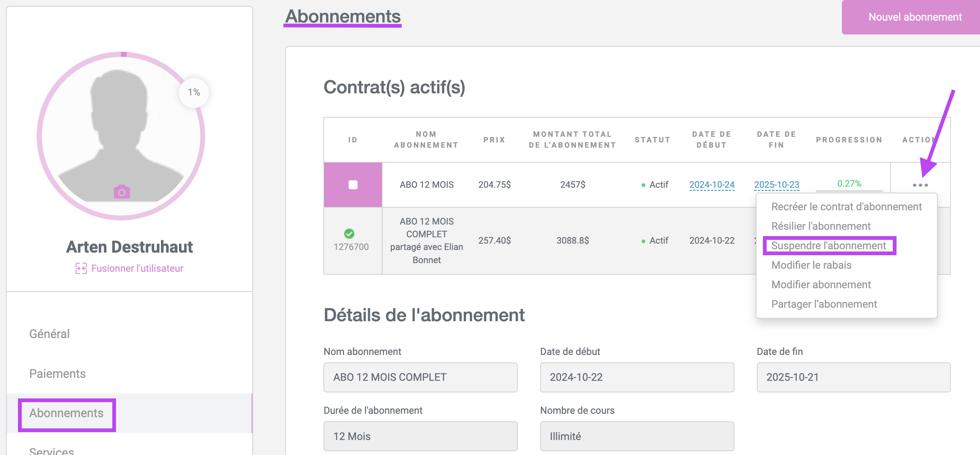Open the three-dots action menu
The width and height of the screenshot is (980, 455).
point(920,185)
